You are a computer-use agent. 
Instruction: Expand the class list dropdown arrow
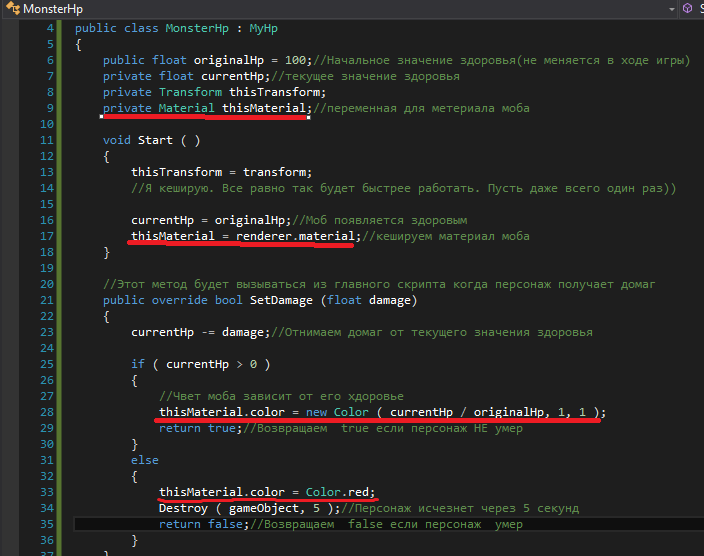tap(672, 9)
